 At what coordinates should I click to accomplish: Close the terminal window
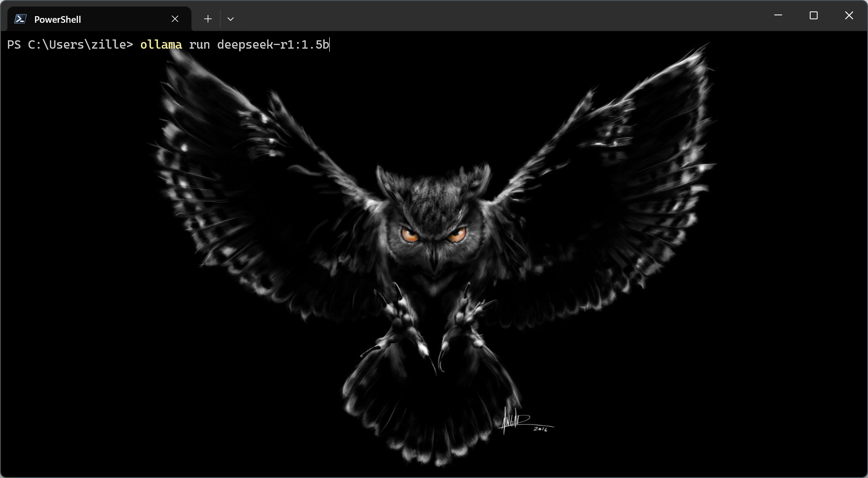tap(849, 15)
